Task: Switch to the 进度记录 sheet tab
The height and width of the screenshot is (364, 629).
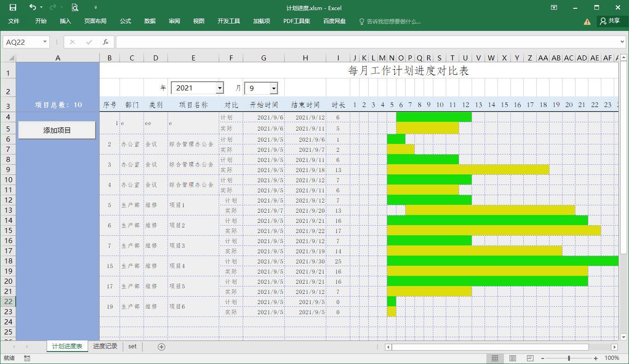Action: pos(105,346)
